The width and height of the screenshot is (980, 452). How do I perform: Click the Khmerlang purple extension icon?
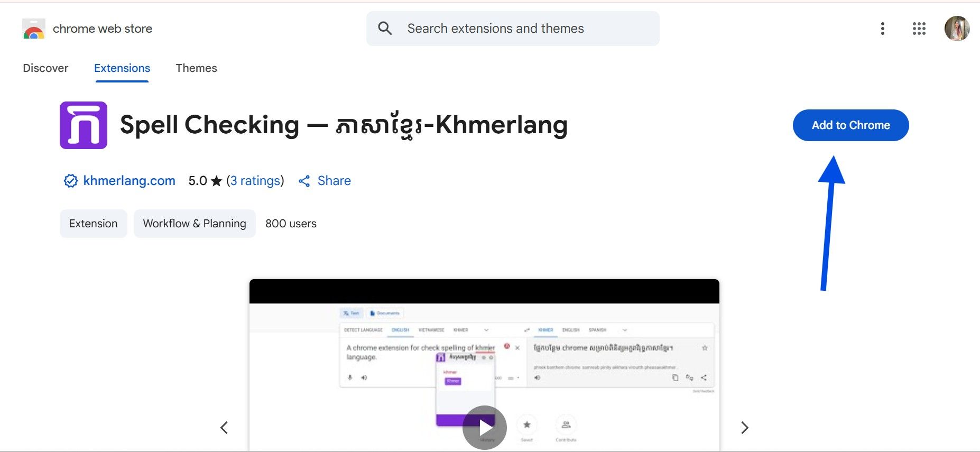click(x=84, y=125)
